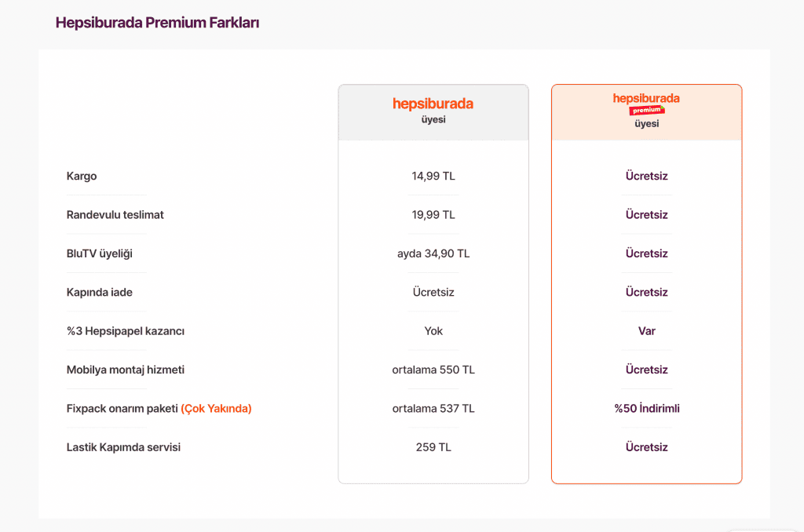Click the "19,99 TL" appointment delivery price
804x532 pixels.
433,215
